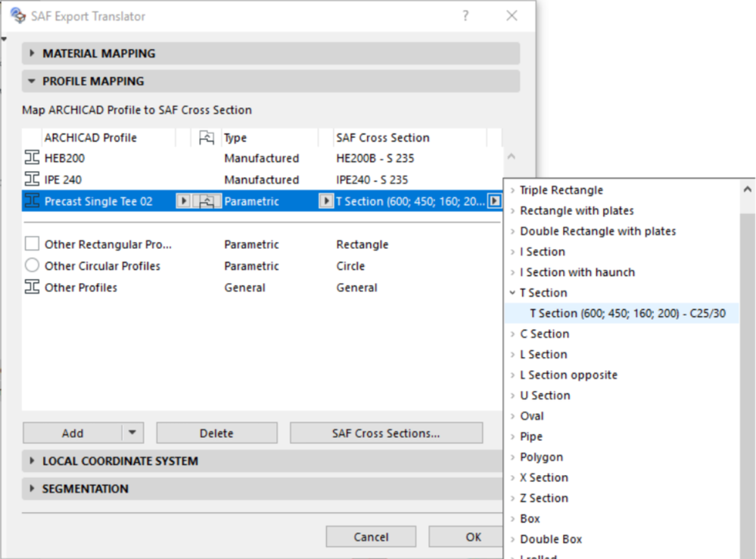This screenshot has width=756, height=559.
Task: Click the Other Profiles I-beam icon
Action: point(32,287)
